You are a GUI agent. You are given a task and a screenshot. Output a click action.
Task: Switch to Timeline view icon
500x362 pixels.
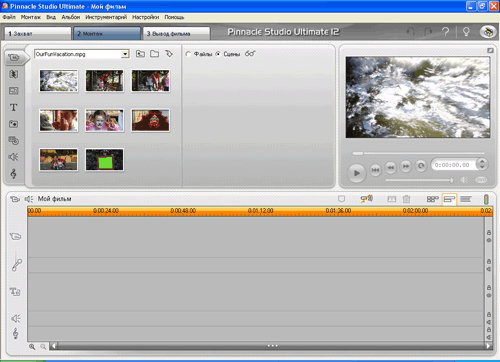click(x=449, y=199)
